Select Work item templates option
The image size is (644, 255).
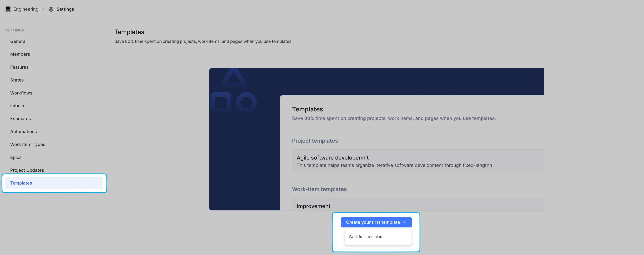(x=367, y=237)
